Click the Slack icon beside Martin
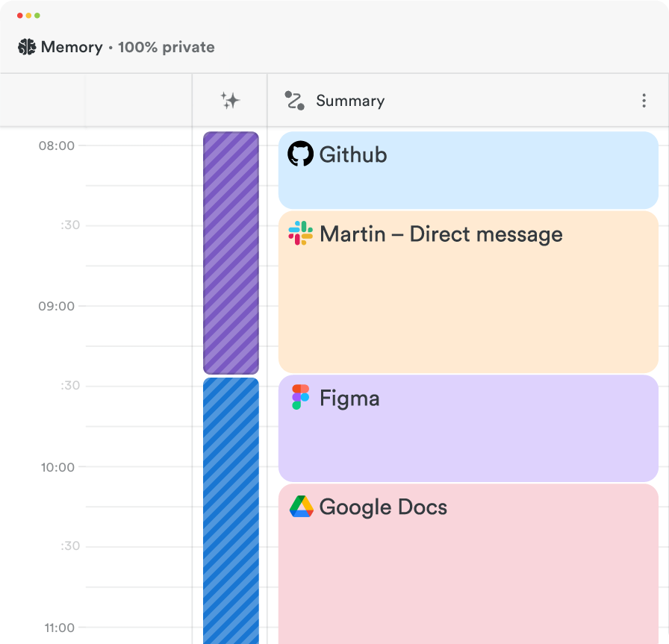This screenshot has height=644, width=669. click(300, 234)
